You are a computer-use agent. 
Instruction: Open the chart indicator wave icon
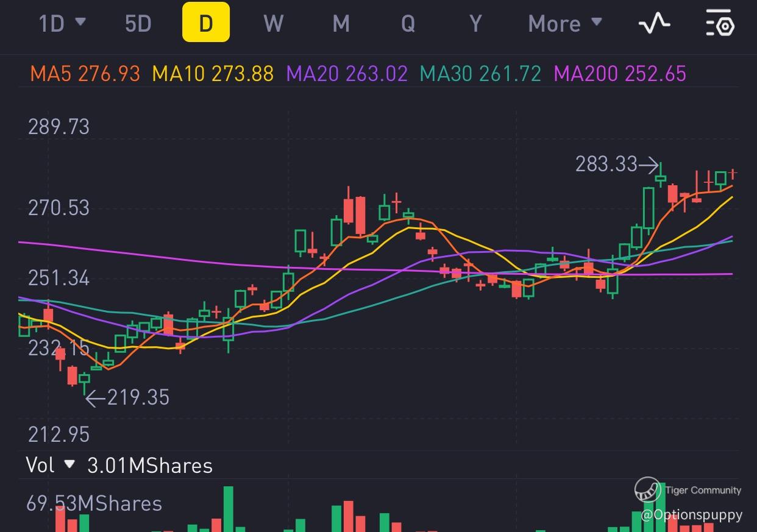pyautogui.click(x=654, y=24)
